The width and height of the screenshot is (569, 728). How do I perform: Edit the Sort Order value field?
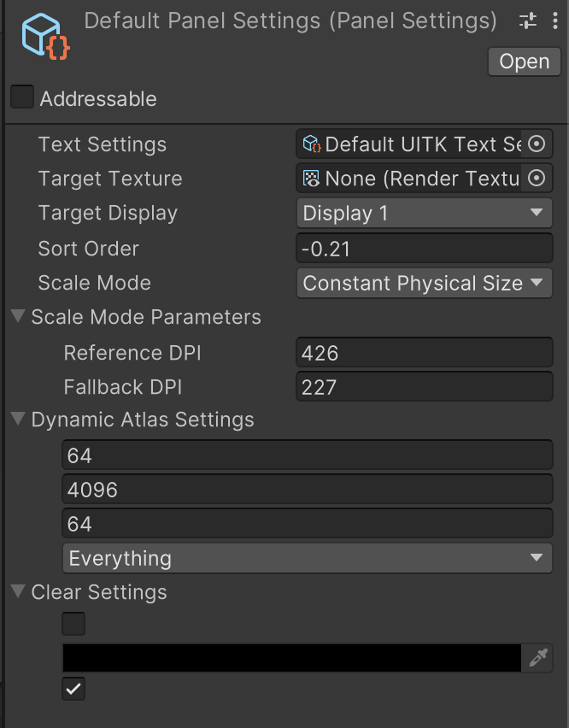424,248
